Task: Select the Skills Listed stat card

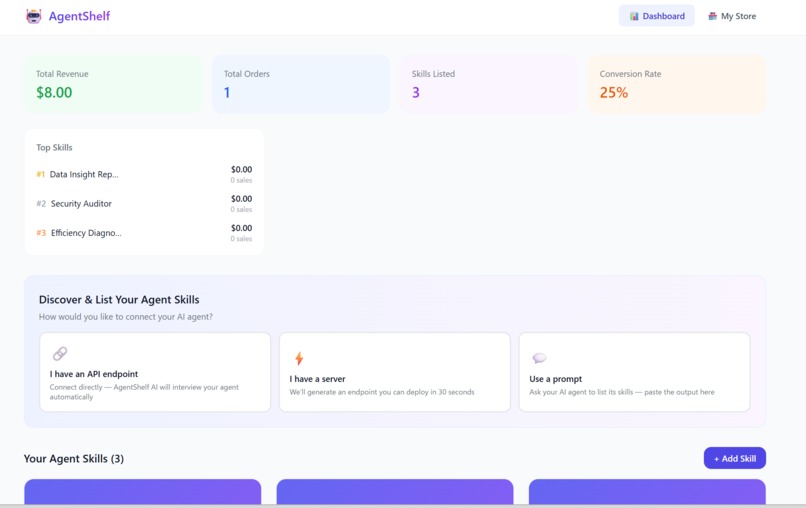Action: click(489, 84)
